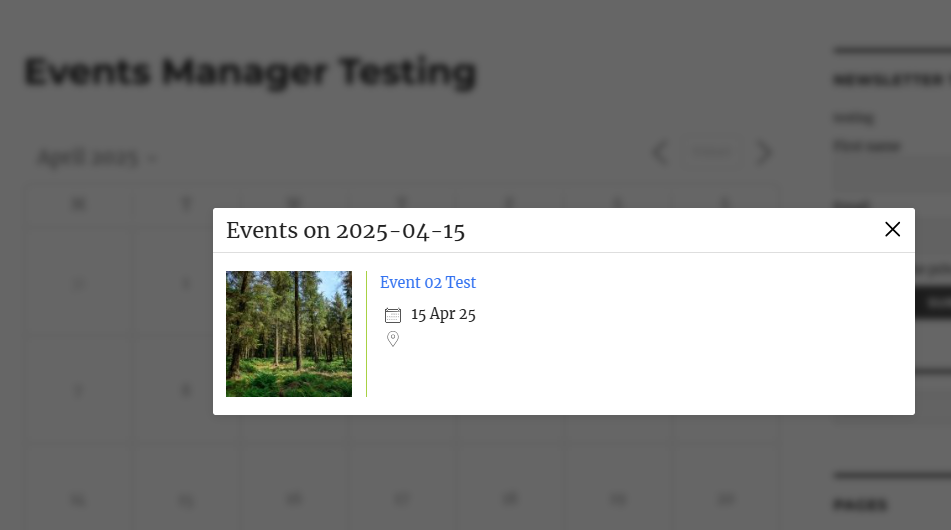Go to the next month arrow
This screenshot has height=530, width=951.
point(765,153)
